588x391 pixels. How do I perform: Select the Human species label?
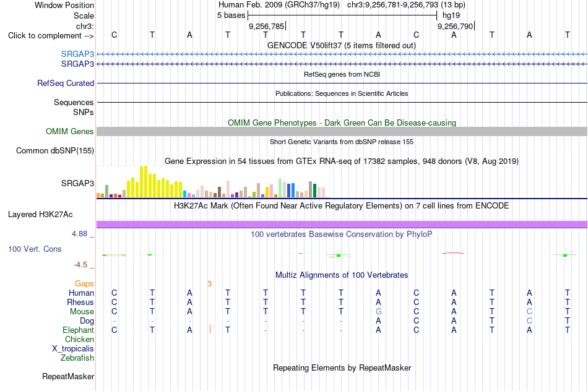81,293
